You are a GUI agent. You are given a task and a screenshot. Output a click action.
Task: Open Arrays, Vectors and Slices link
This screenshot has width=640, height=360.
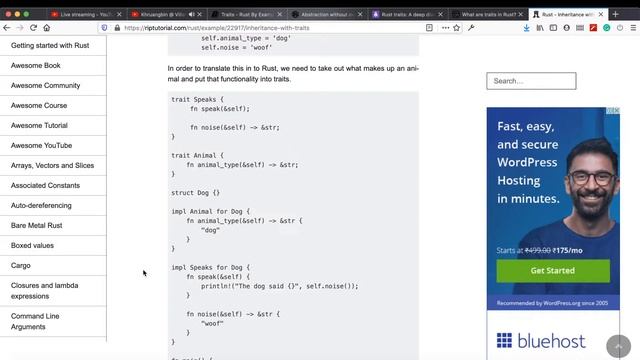pos(52,165)
